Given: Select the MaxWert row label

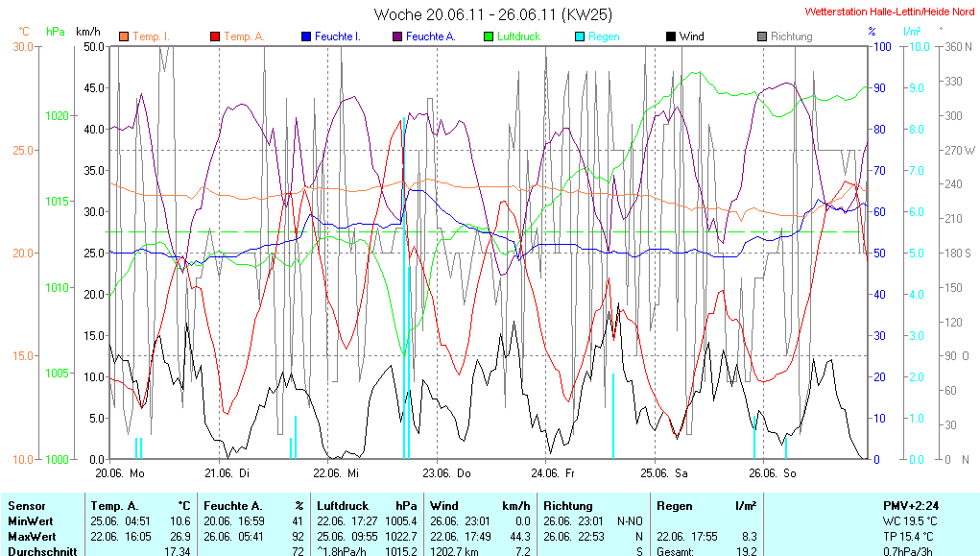Looking at the screenshot, I should tap(33, 536).
